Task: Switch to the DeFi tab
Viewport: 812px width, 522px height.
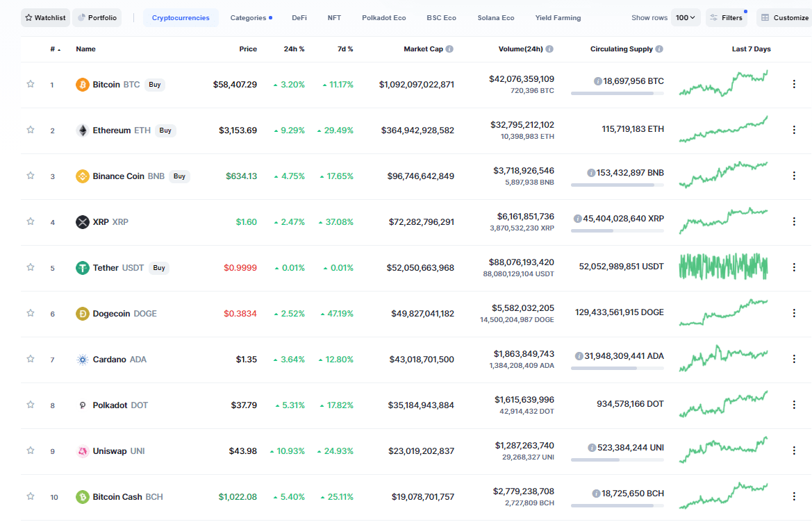Action: (x=299, y=17)
